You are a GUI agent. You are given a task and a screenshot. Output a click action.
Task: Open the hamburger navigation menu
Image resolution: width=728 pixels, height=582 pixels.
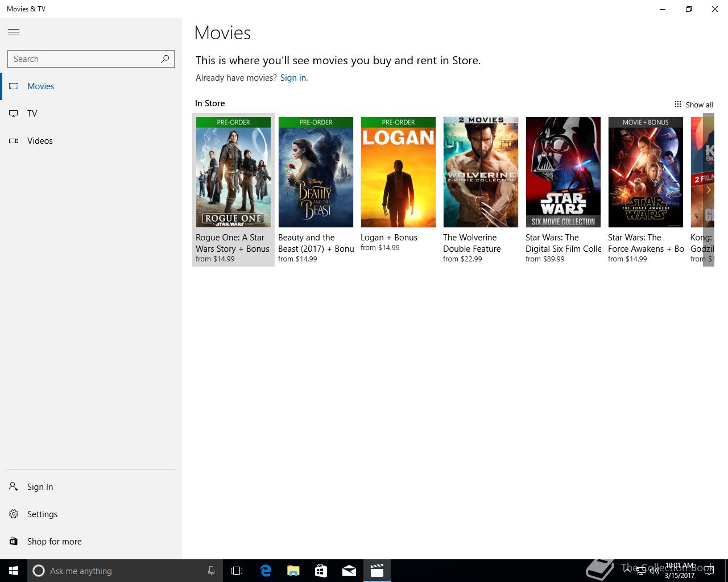tap(14, 32)
